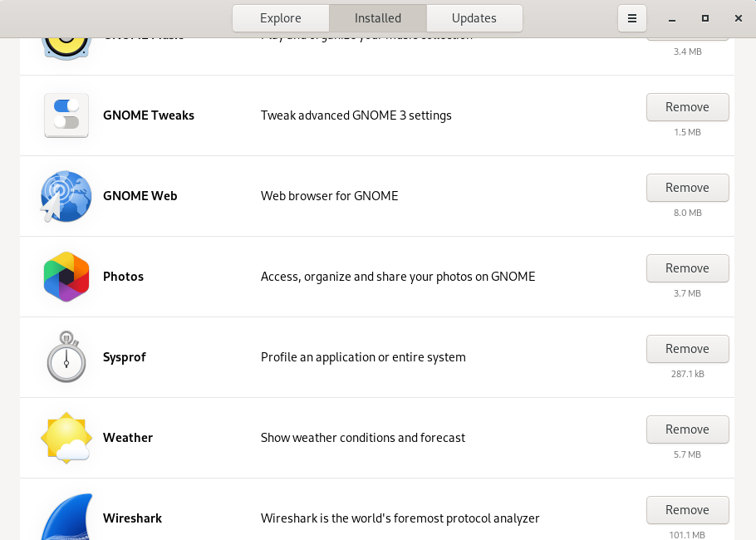Open the hamburger menu button
756x540 pixels.
[631, 18]
